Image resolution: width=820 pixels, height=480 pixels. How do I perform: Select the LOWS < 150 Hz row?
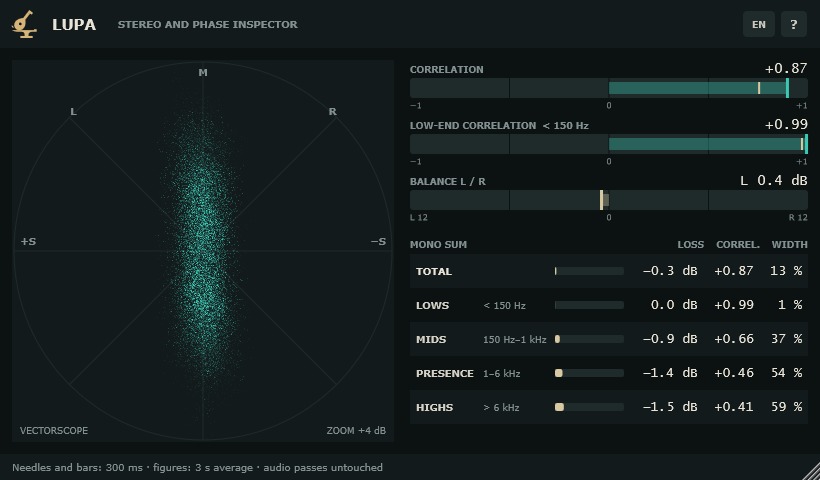(609, 305)
